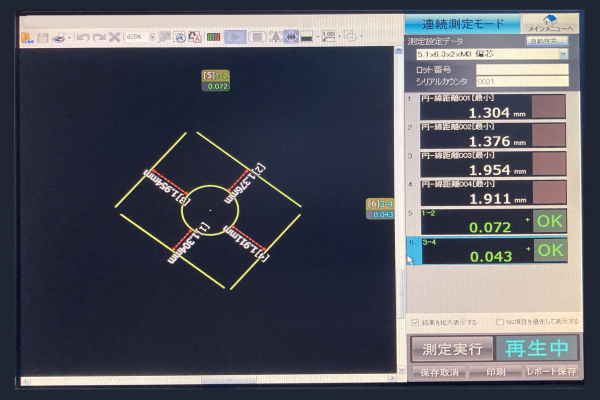Click the green OK indicator for 3-4
Viewport: 600px width, 400px height.
click(x=550, y=250)
